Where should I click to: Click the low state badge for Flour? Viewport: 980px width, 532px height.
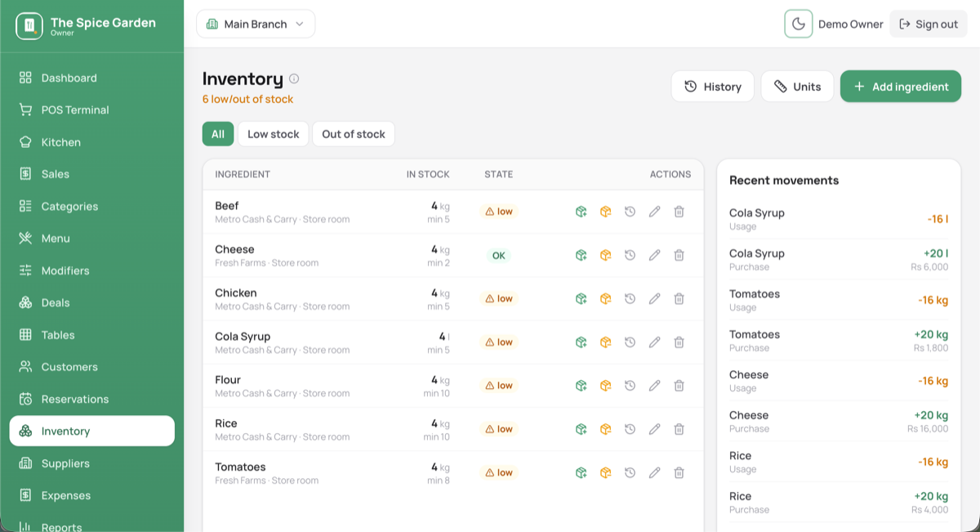pos(499,386)
